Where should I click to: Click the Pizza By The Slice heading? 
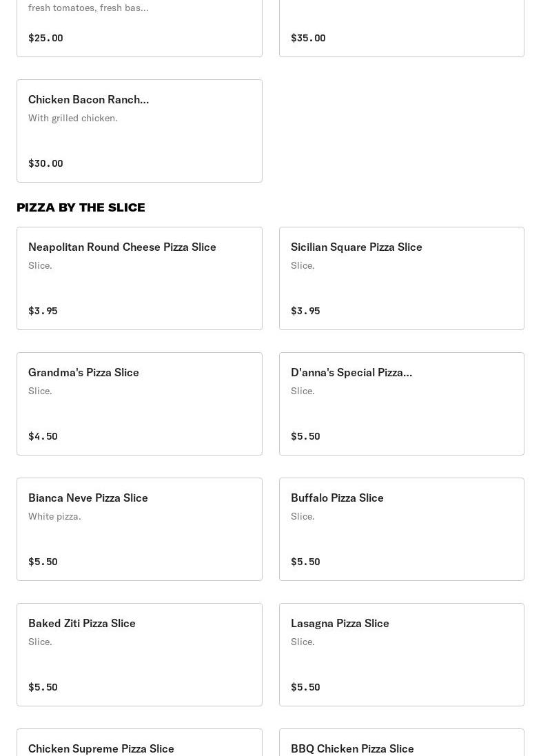pyautogui.click(x=81, y=207)
